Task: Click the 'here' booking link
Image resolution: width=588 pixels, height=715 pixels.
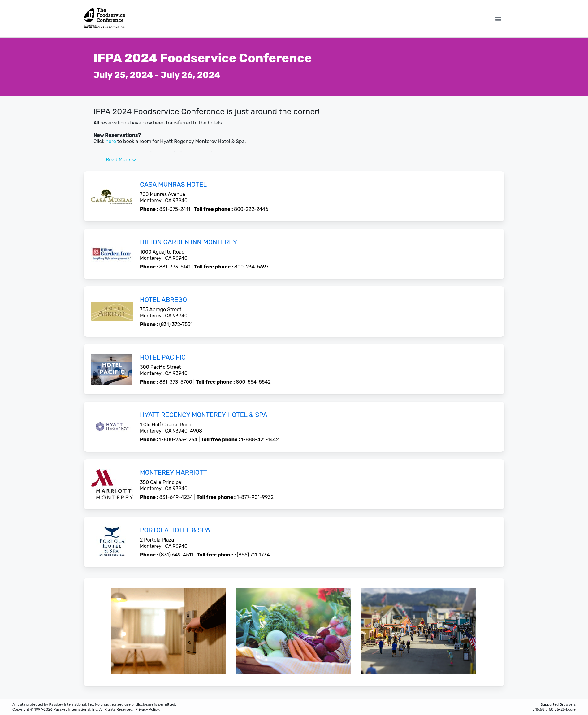Action: (110, 141)
